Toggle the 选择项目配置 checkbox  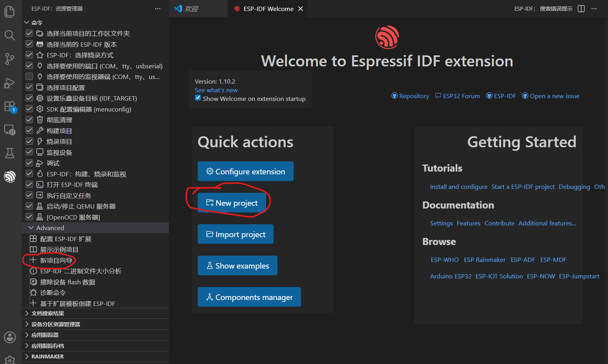coord(29,88)
